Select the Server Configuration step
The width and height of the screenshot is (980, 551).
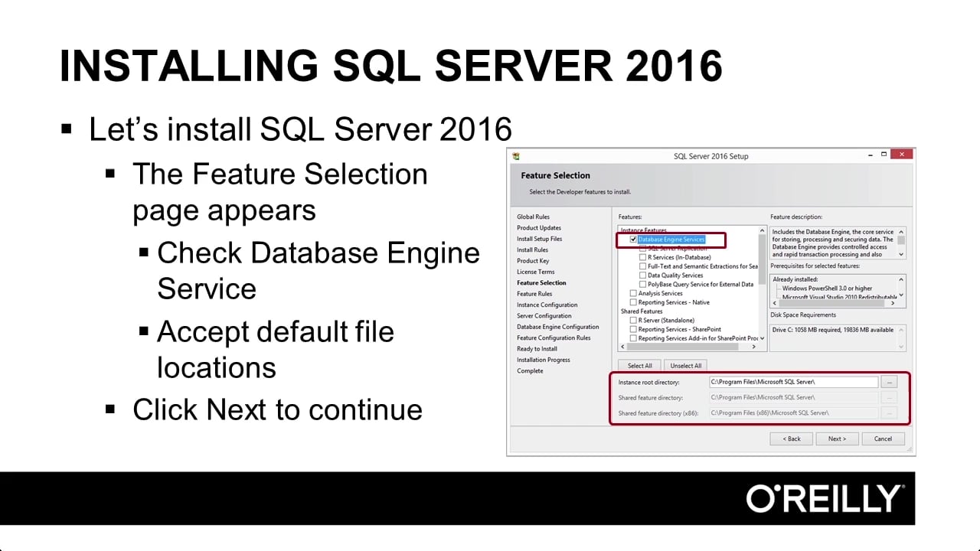(544, 316)
